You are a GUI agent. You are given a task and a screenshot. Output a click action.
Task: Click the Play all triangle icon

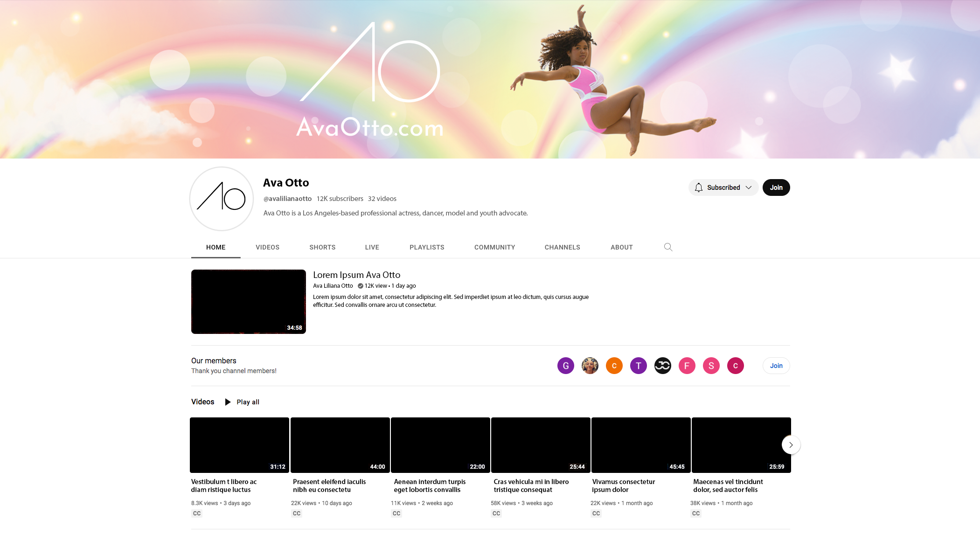point(228,402)
